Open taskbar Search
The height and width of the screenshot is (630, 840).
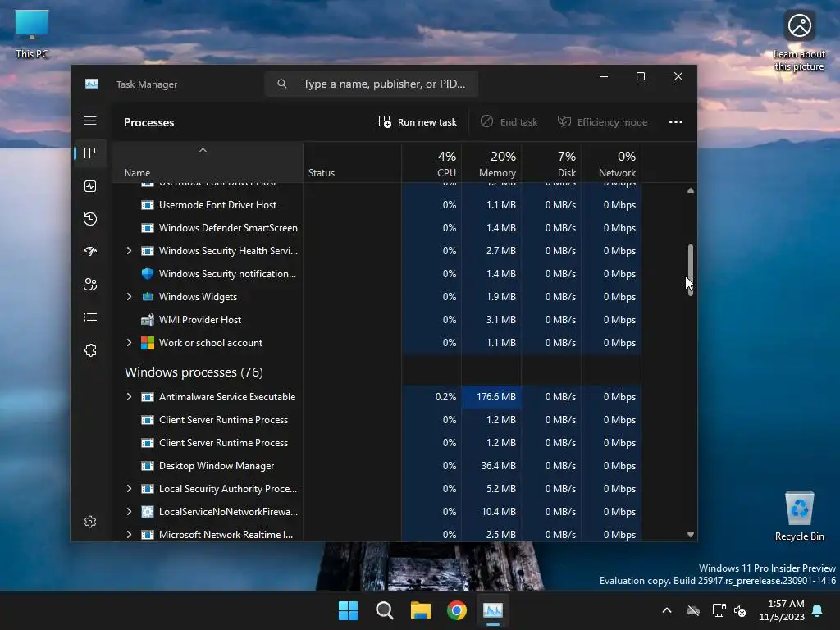pos(384,610)
